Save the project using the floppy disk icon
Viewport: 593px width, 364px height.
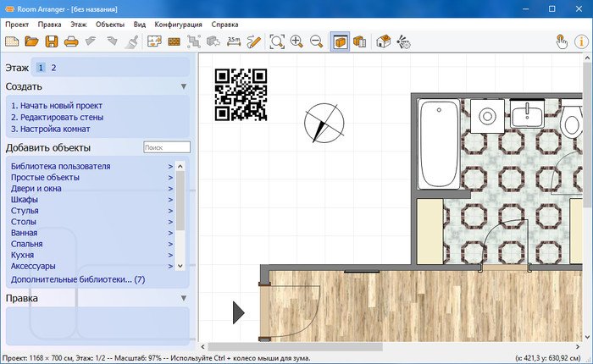[51, 41]
